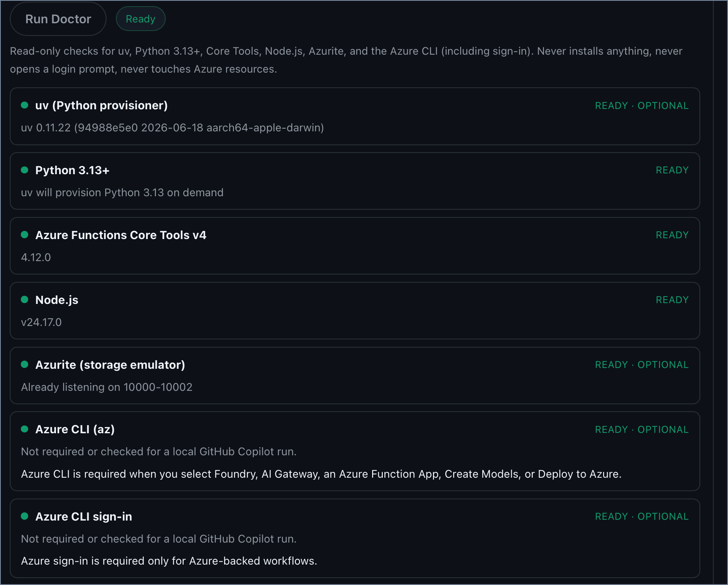The width and height of the screenshot is (728, 585).
Task: Click the READY · OPTIONAL label on the Azurite card
Action: click(x=641, y=365)
